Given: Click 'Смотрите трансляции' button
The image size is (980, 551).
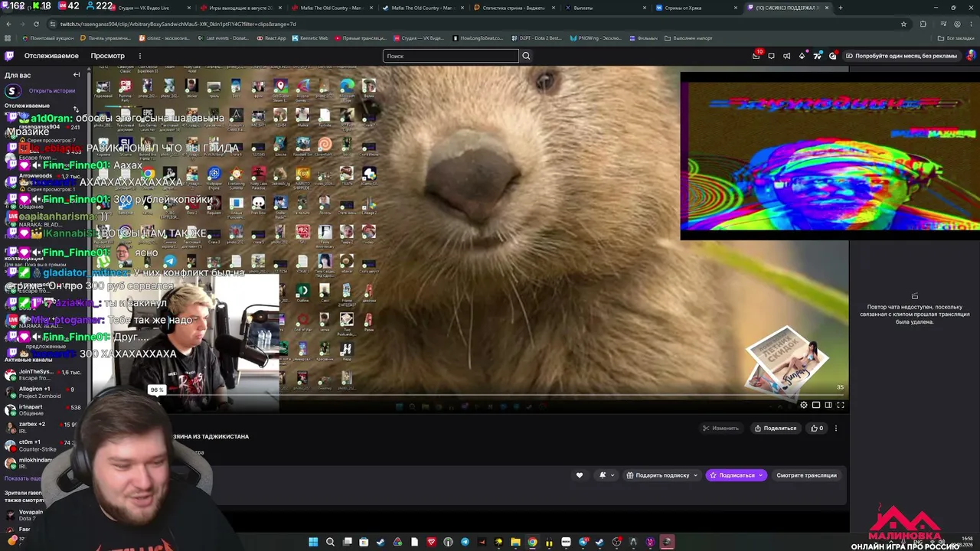Looking at the screenshot, I should [x=806, y=475].
